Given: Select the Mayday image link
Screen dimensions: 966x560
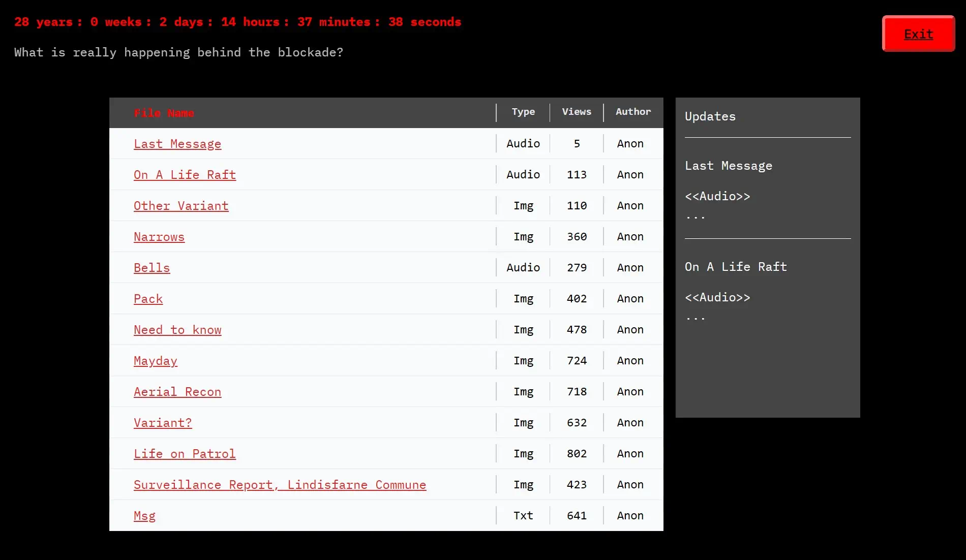Looking at the screenshot, I should click(x=155, y=361).
